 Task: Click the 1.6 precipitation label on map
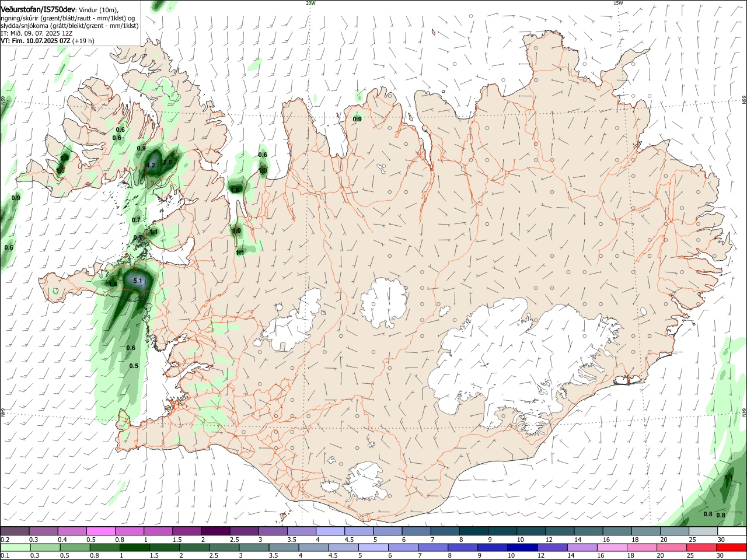(x=236, y=190)
